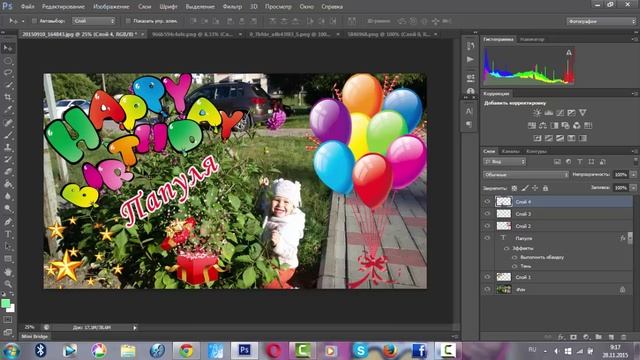640x360 pixels.
Task: Select the Слой 1 layer thumbnail
Action: [x=503, y=277]
